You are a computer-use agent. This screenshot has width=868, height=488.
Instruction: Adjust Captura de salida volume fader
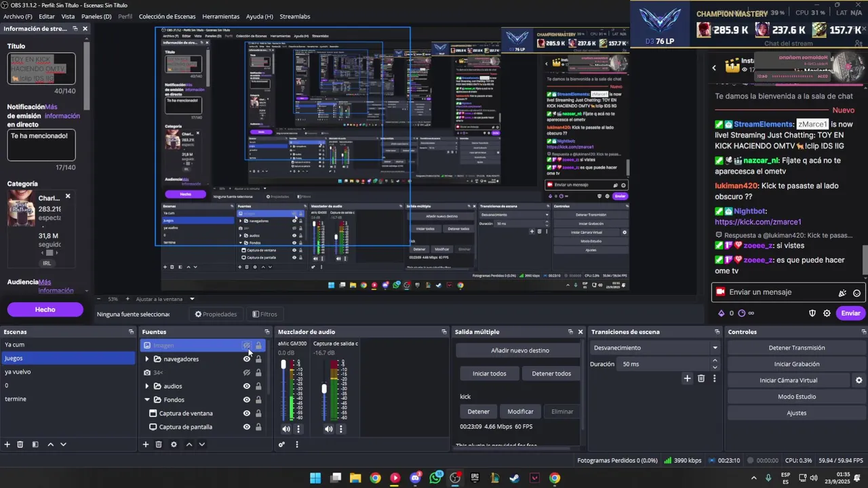[x=324, y=389]
